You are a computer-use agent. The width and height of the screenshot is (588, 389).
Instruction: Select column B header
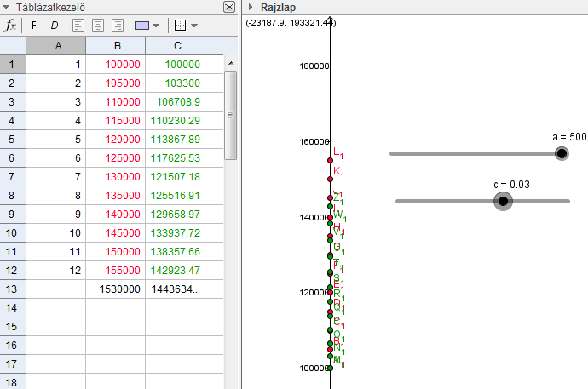(x=115, y=46)
